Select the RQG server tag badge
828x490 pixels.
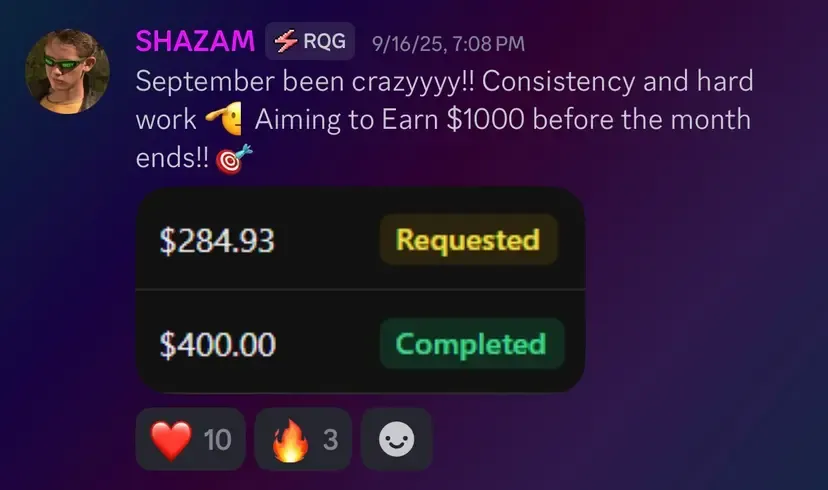click(x=310, y=41)
